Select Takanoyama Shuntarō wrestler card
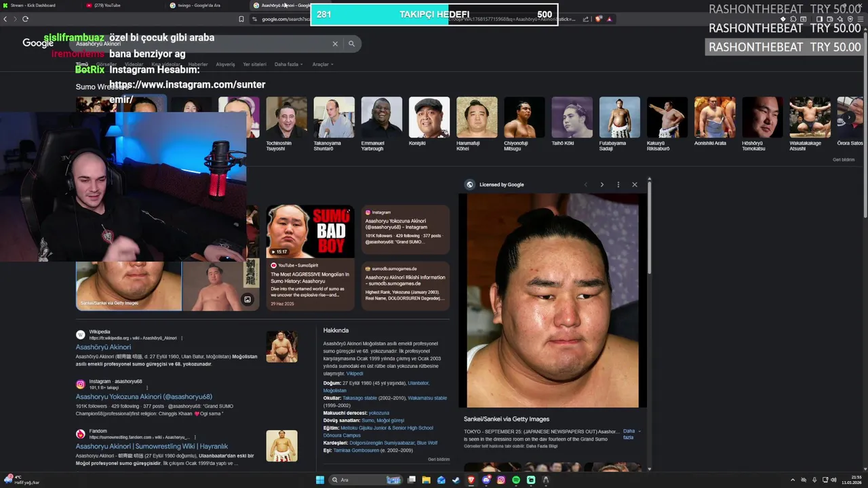 [x=334, y=124]
